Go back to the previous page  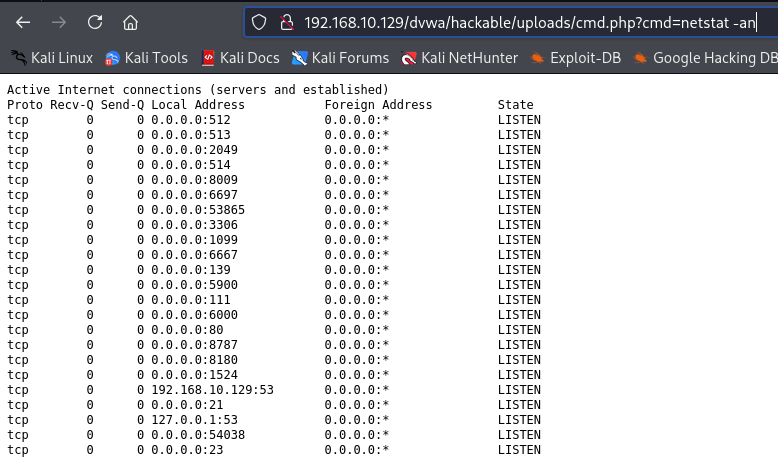pos(23,22)
